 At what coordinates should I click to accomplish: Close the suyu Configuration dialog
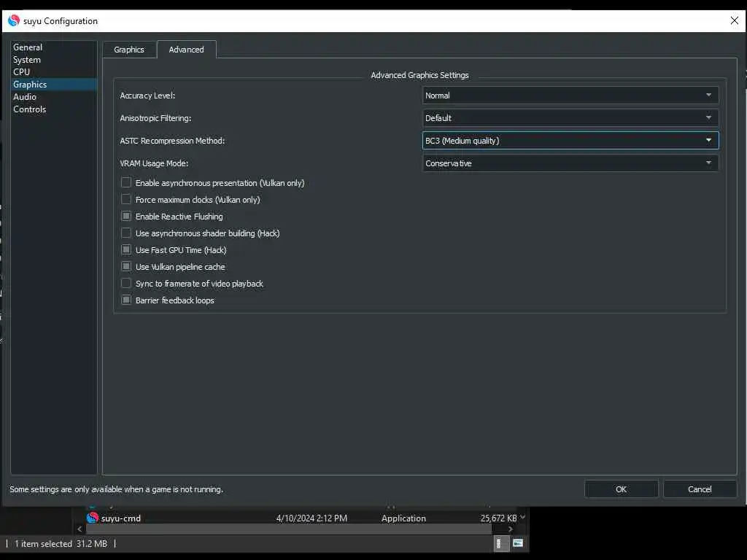point(734,20)
